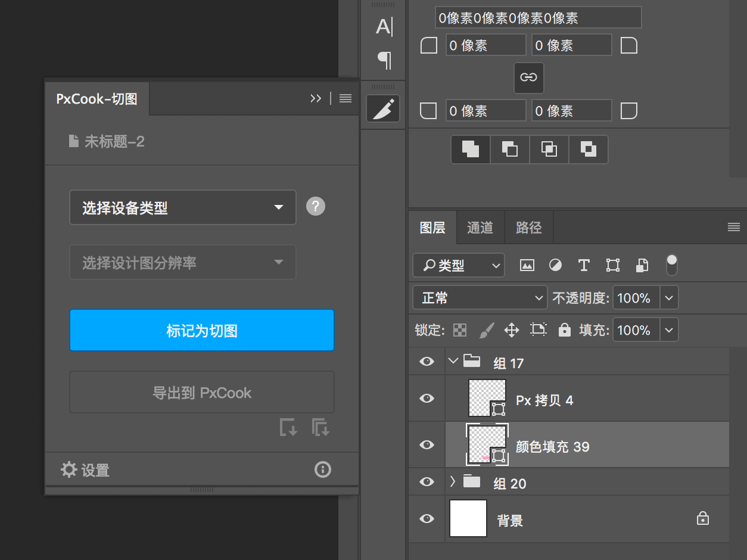
Task: Click the 导出到 PxCook button
Action: pos(202,393)
